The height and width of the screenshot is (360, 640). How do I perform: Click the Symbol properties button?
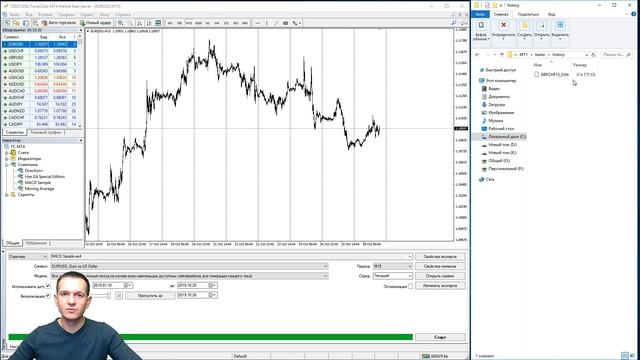(440, 267)
